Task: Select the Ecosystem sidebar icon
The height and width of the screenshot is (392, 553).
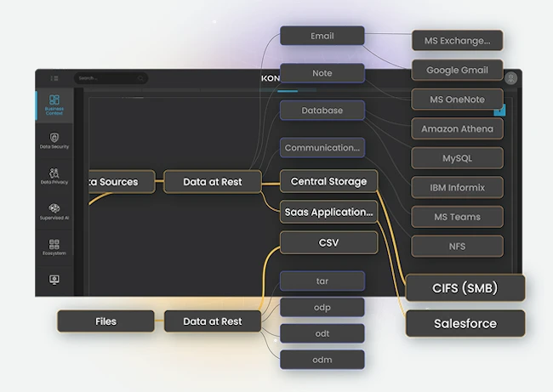Action: [54, 247]
